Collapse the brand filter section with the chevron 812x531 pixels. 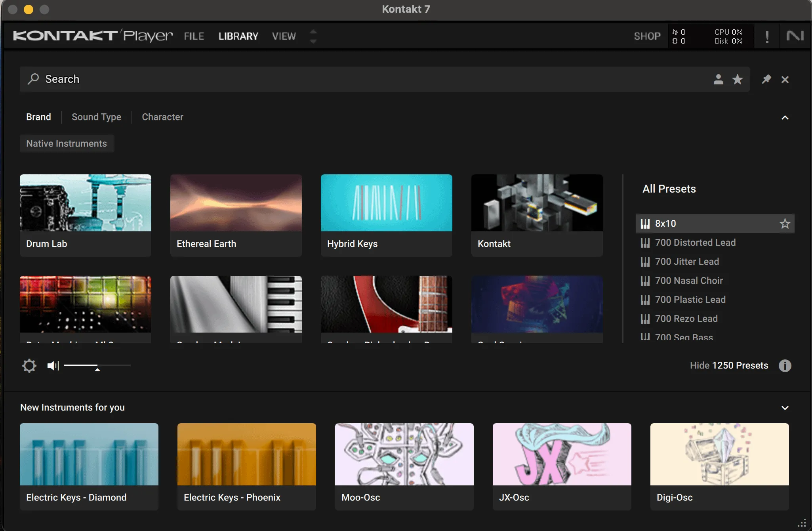coord(785,118)
